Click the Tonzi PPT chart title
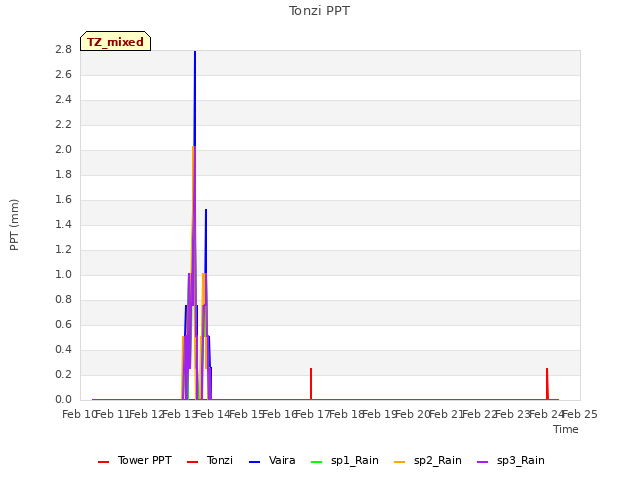640x480 pixels. 319,11
